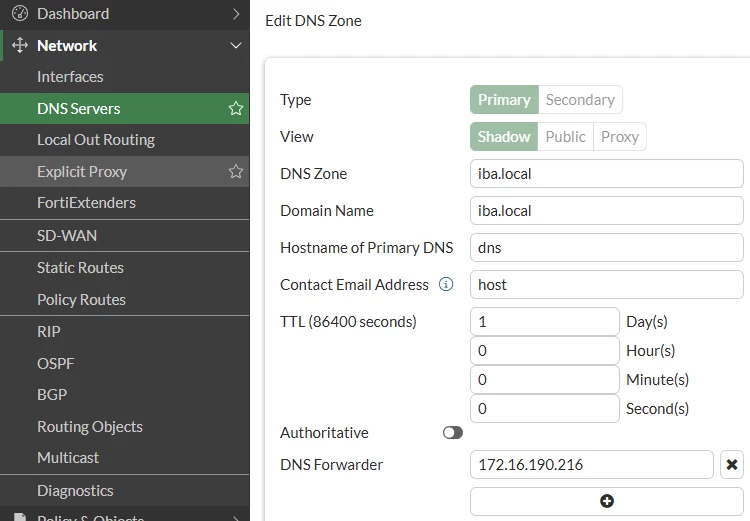Click the TTL Minute(s) field
750x521 pixels.
545,379
